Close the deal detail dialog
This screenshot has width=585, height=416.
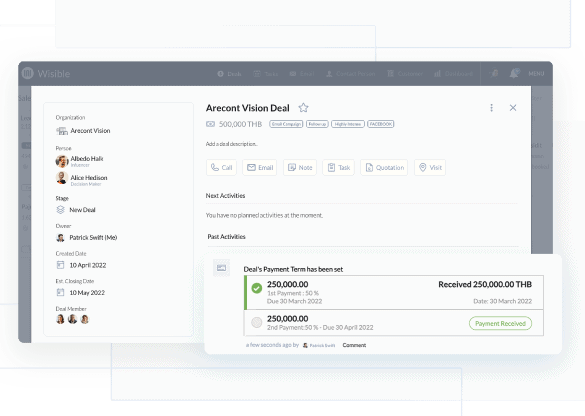click(x=513, y=108)
